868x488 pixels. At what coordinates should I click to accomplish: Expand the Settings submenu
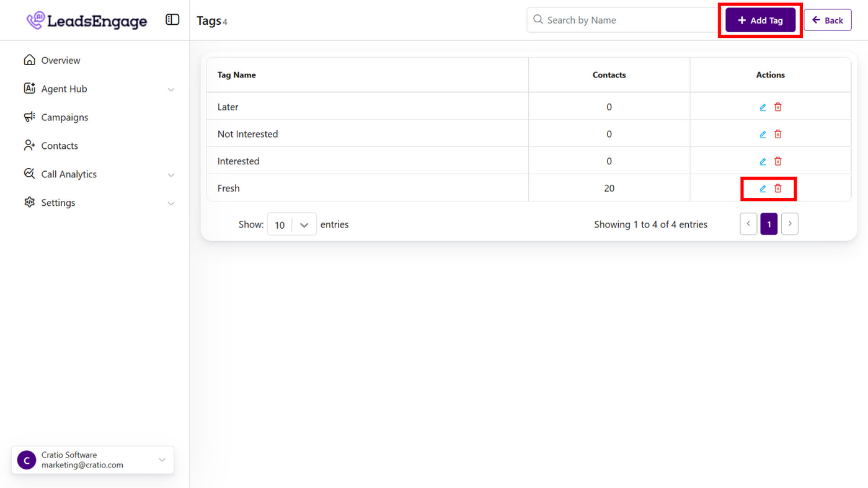170,203
